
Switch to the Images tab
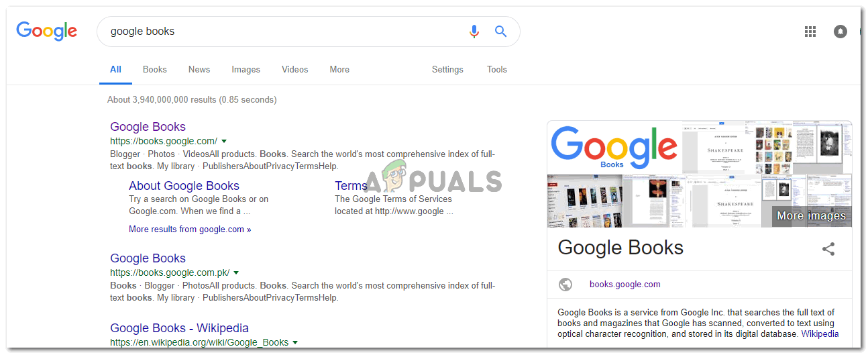tap(246, 69)
